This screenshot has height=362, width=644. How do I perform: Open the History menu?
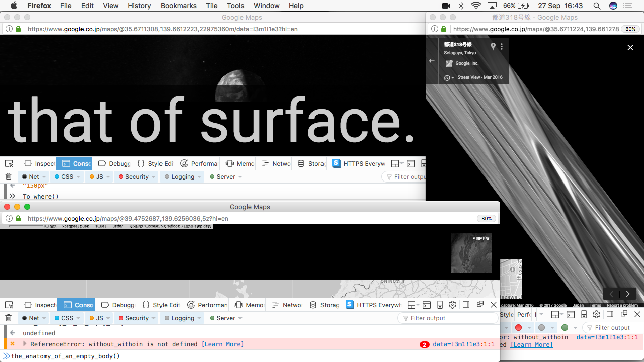[139, 6]
